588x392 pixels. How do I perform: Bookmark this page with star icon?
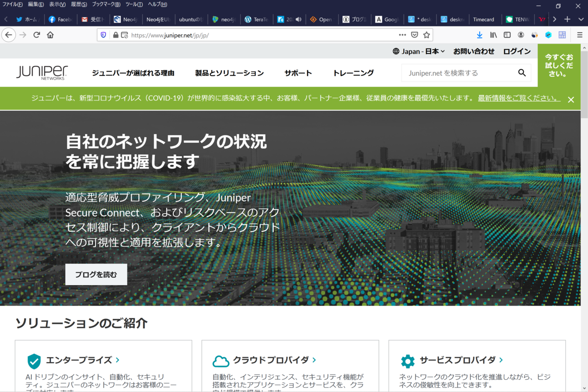click(427, 35)
